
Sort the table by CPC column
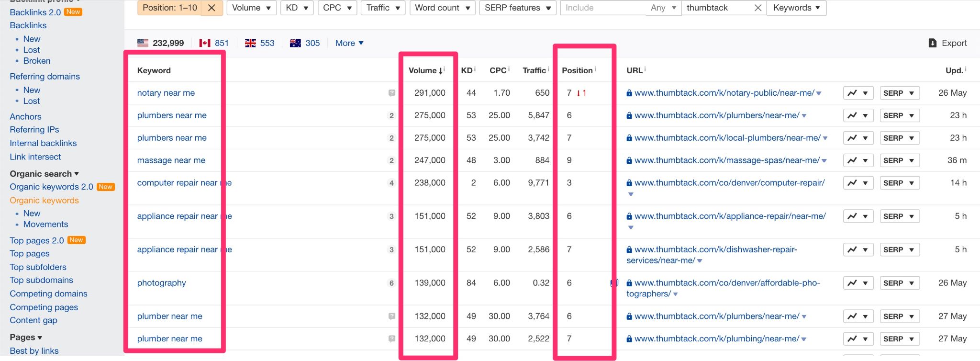coord(498,70)
